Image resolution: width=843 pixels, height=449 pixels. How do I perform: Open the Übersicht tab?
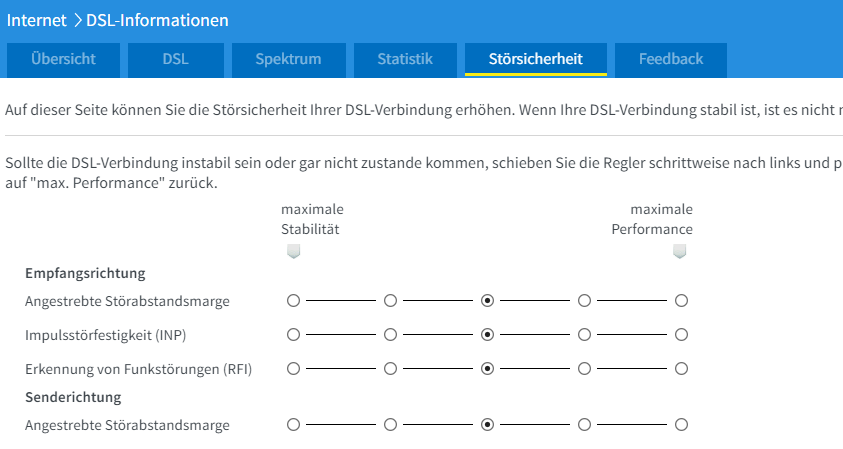(63, 60)
